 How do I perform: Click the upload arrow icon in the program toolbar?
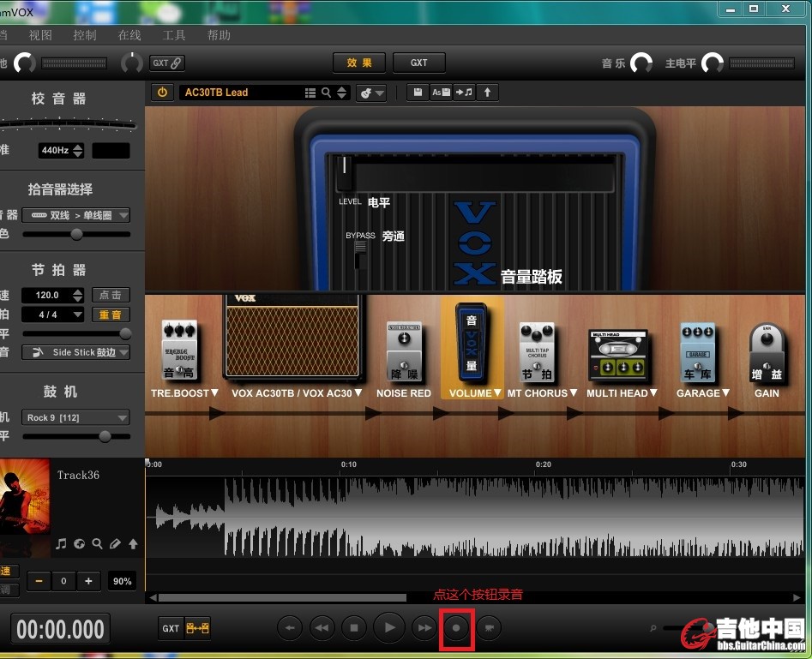[x=487, y=93]
